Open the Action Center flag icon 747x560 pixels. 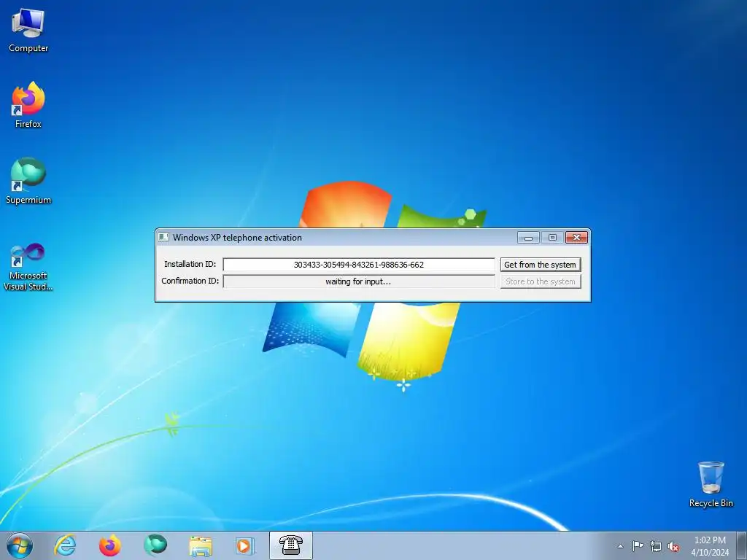point(638,546)
